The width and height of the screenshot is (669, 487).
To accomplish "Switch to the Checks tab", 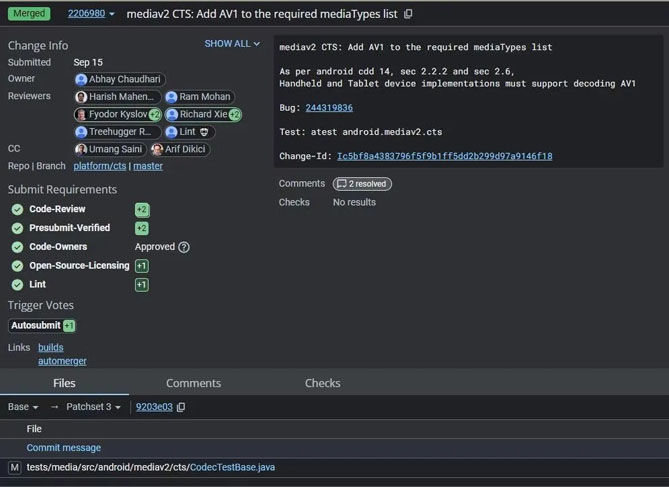I will (323, 383).
